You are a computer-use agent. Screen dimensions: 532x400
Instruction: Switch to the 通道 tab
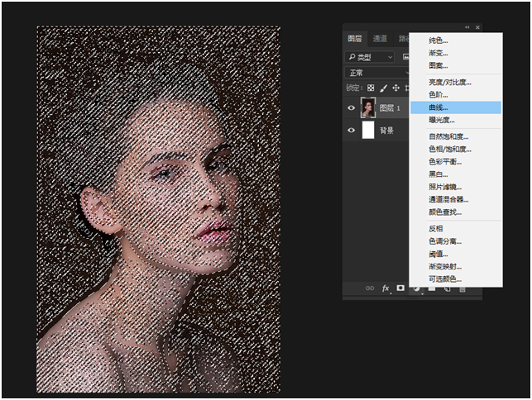point(380,39)
